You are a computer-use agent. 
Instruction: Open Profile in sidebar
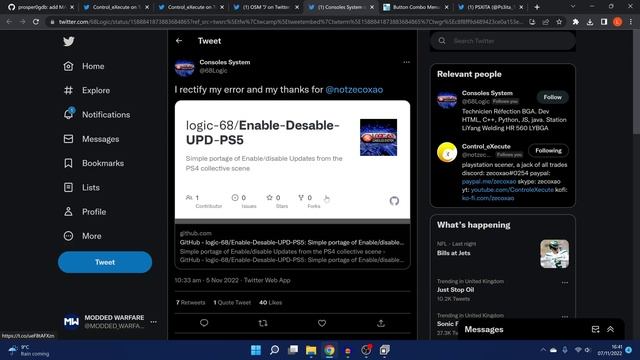[85, 212]
